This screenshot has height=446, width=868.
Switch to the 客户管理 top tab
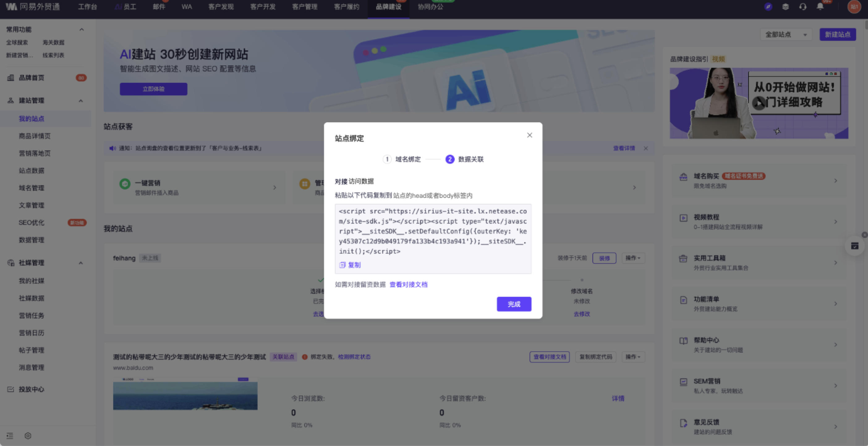pyautogui.click(x=304, y=7)
